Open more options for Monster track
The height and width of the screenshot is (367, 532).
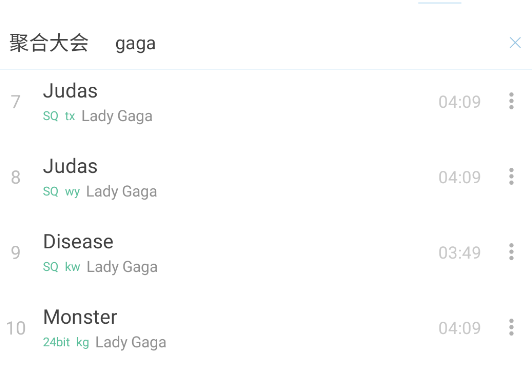pos(511,327)
